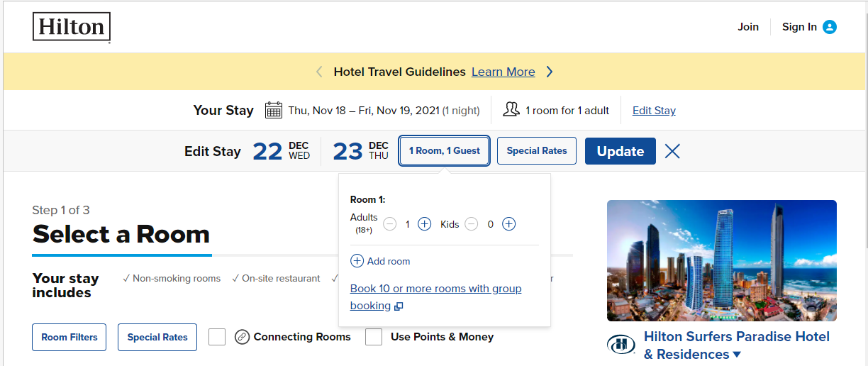Go to previous banner message arrow
Viewport: 868px width, 366px height.
(x=319, y=72)
